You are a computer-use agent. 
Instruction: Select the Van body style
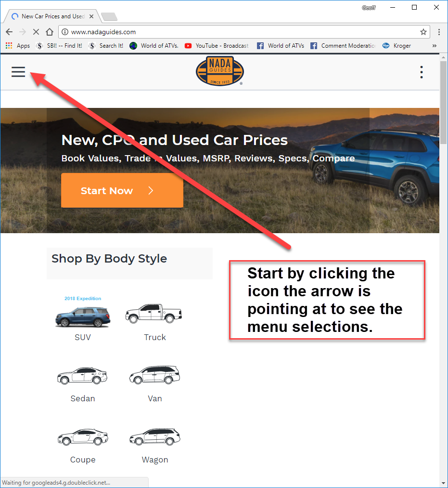154,384
